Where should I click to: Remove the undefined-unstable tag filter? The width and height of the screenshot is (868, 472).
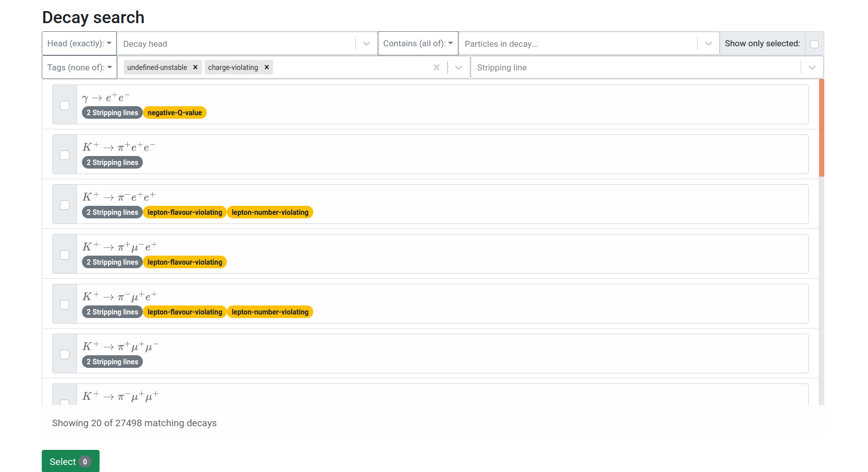(195, 67)
